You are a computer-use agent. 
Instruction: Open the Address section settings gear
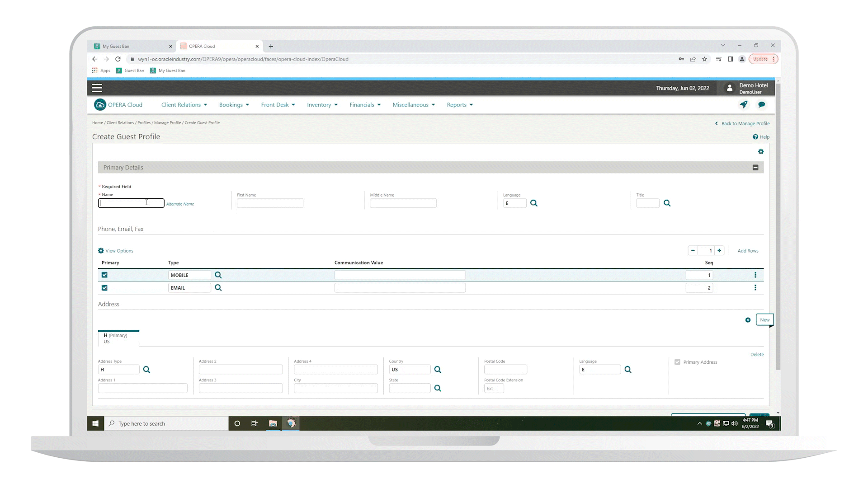(748, 320)
